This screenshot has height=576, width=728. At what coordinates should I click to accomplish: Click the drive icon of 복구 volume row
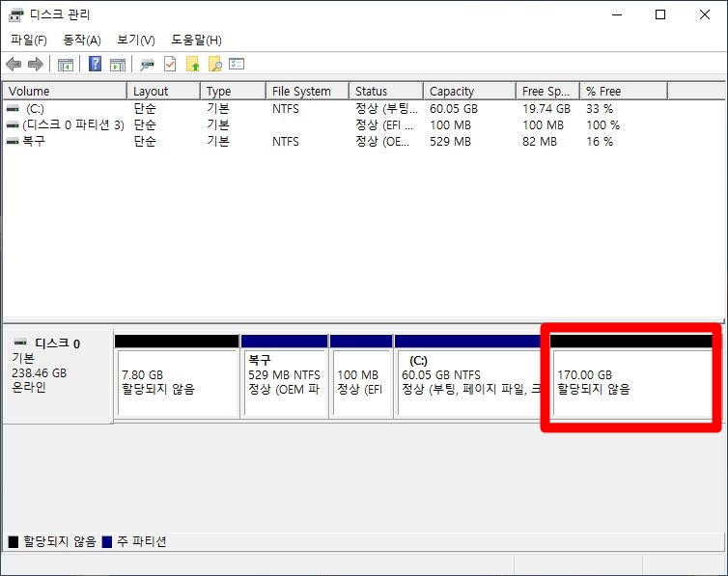point(13,141)
